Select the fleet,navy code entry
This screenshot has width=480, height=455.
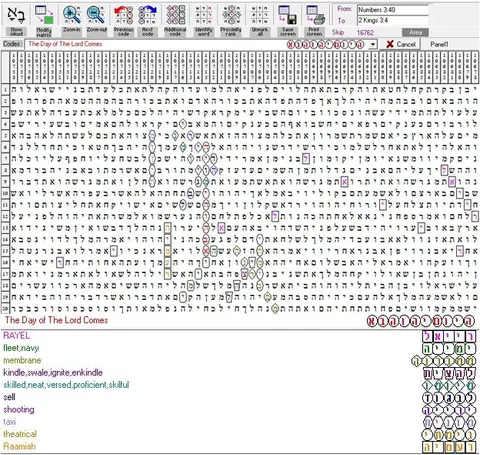pyautogui.click(x=21, y=348)
